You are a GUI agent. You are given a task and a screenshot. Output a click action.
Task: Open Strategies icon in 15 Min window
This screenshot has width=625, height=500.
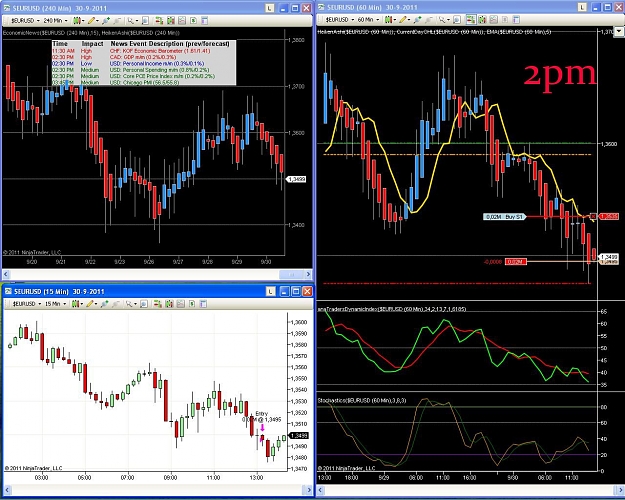[x=192, y=304]
